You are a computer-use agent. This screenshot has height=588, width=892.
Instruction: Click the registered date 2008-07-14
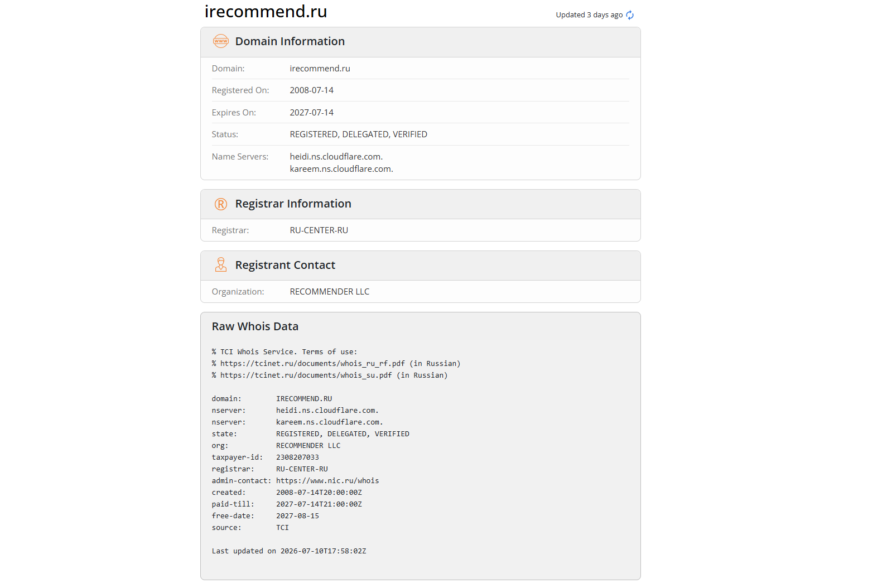311,90
